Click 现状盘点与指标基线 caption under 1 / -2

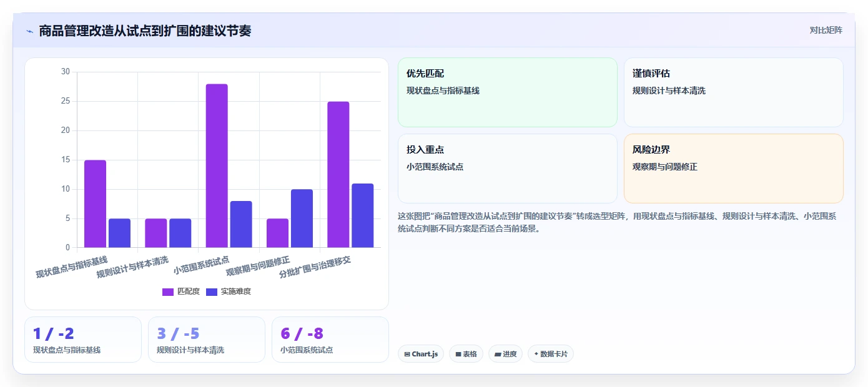tap(67, 350)
